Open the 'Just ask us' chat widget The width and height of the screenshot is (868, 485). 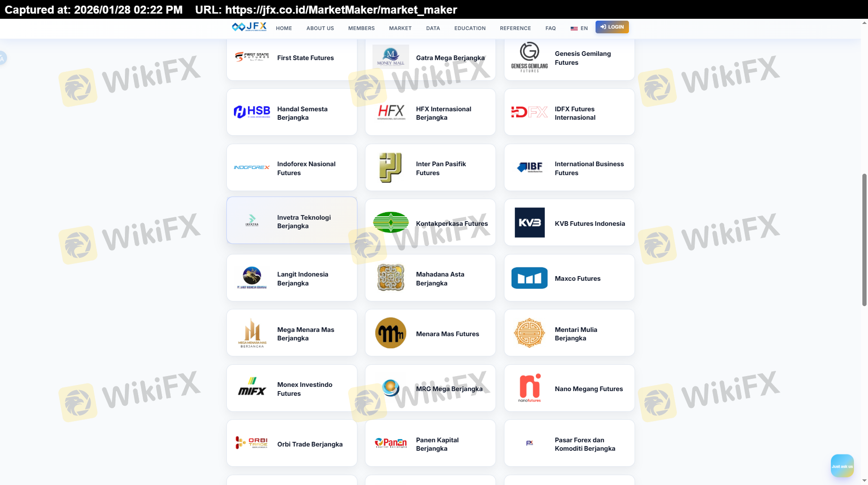pos(842,466)
